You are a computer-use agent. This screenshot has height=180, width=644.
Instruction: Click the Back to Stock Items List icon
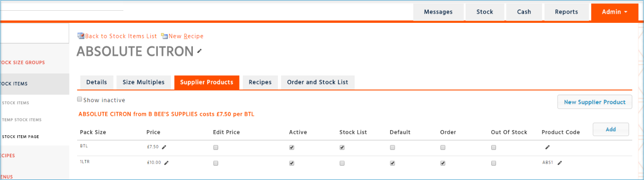tap(81, 36)
